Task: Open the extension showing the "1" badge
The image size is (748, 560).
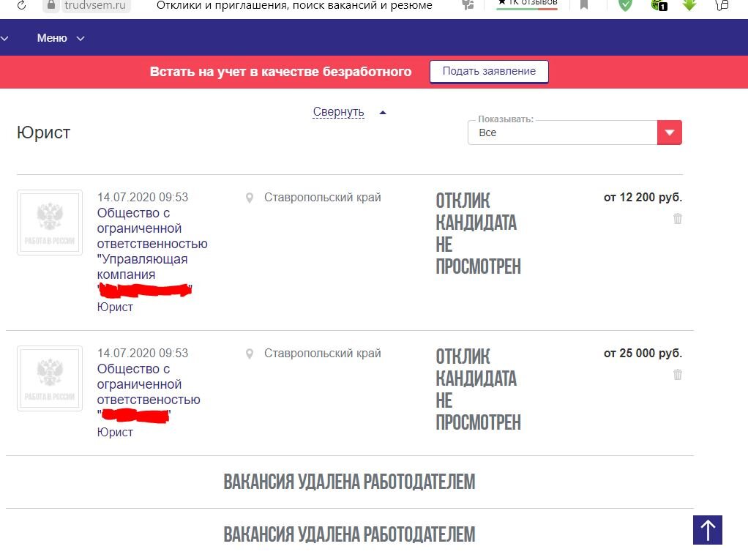Action: (x=656, y=5)
